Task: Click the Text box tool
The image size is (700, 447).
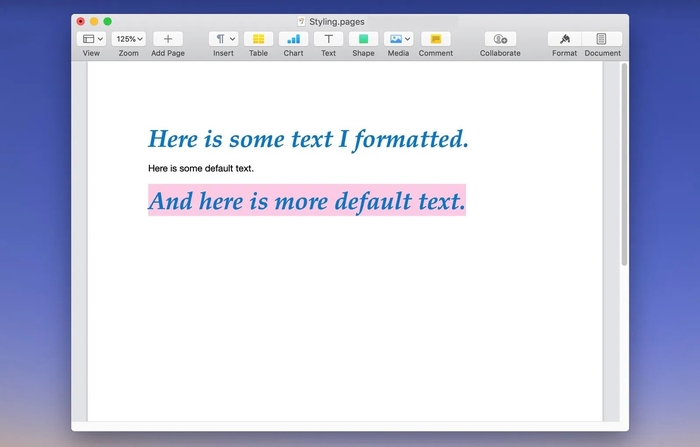Action: click(x=328, y=39)
